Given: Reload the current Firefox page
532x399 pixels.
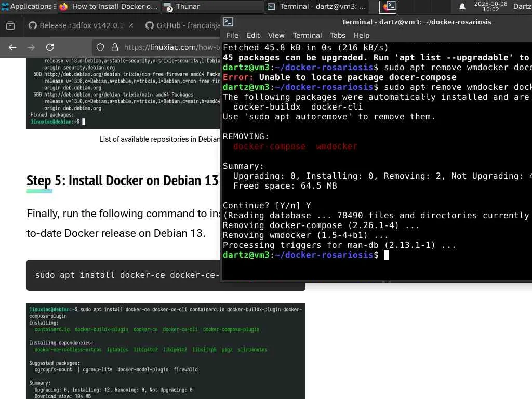Looking at the screenshot, I should click(x=50, y=47).
